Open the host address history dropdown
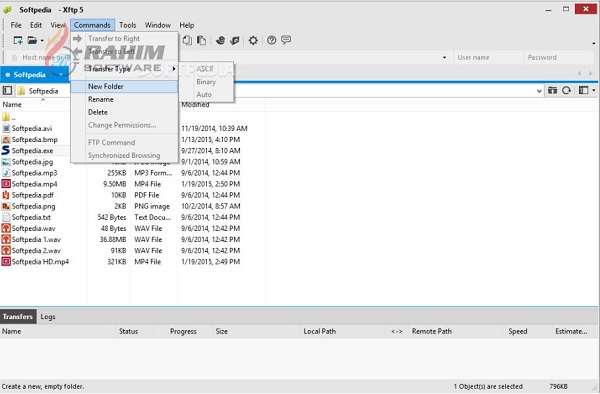The height and width of the screenshot is (394, 600). coord(444,58)
